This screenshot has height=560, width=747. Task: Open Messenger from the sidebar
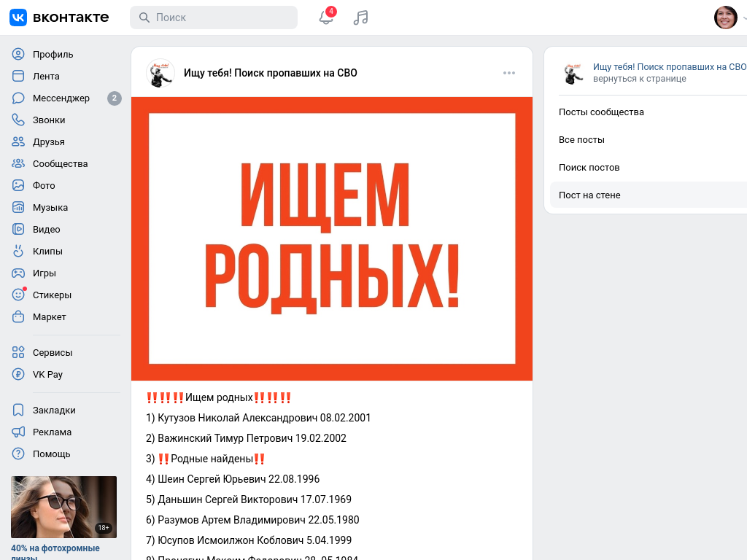coord(61,98)
